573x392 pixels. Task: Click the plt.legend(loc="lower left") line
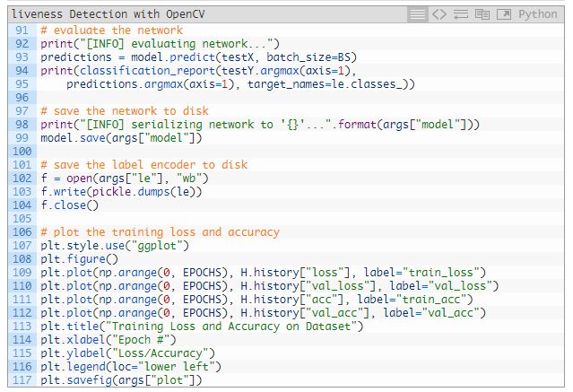(x=131, y=366)
